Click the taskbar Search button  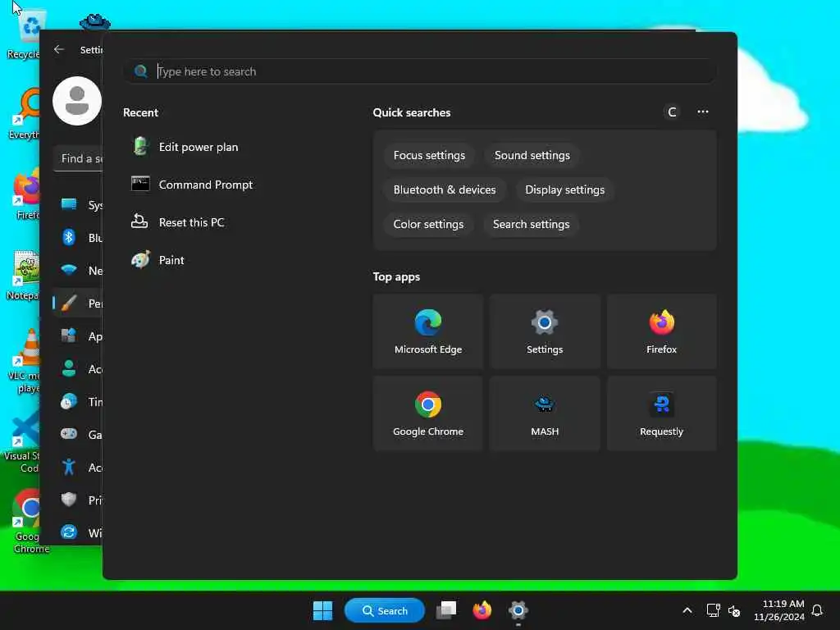coord(385,610)
